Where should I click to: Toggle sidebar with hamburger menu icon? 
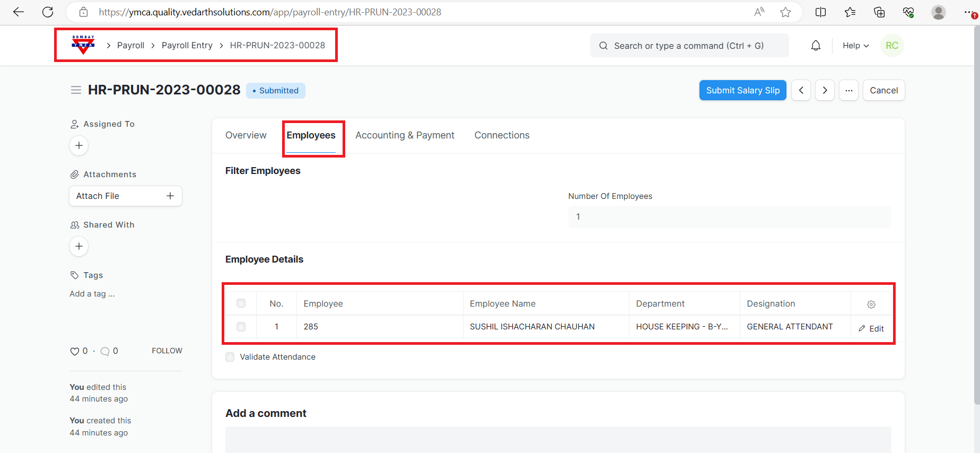tap(76, 90)
